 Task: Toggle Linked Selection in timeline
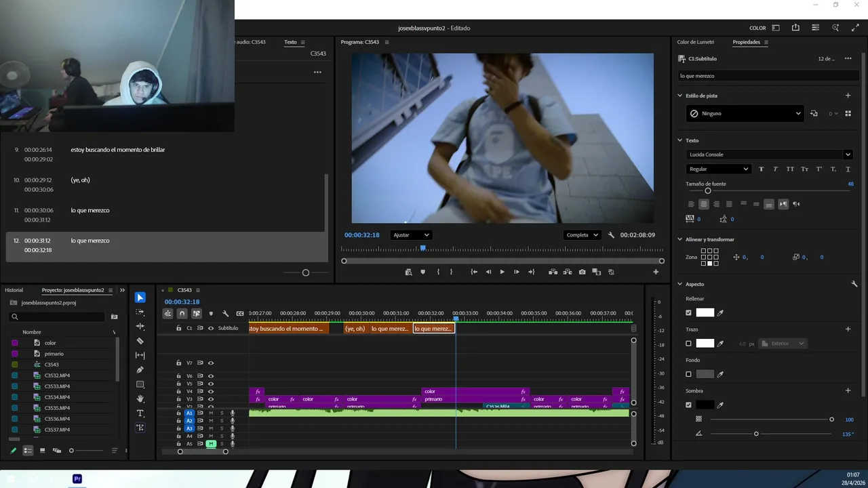click(x=196, y=314)
